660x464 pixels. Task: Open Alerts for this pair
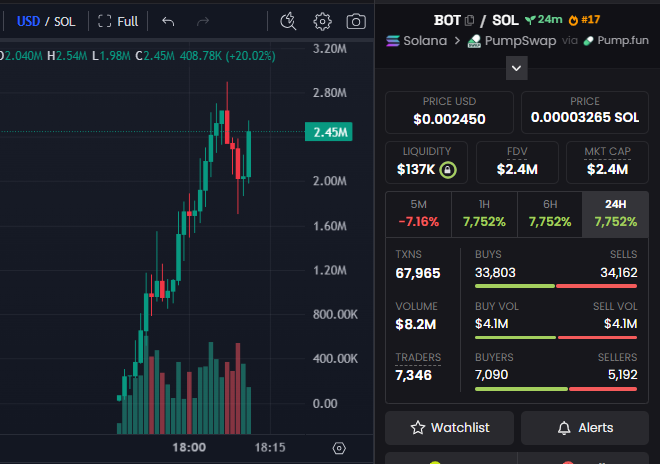coord(585,428)
